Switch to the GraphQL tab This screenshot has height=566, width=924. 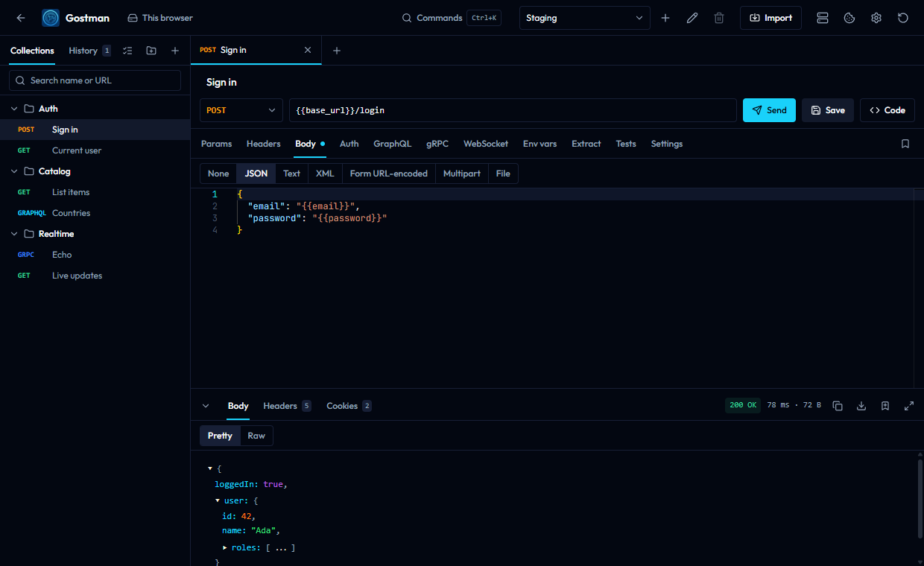click(392, 144)
